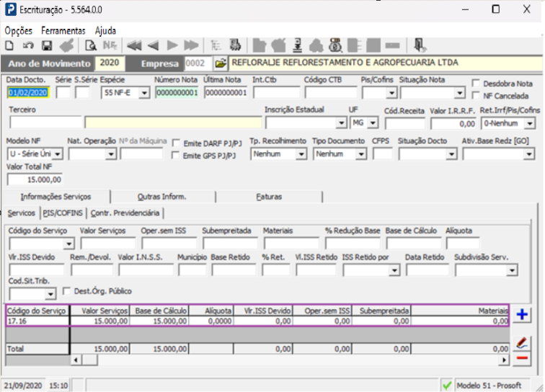Click the Save diskette icon
Image resolution: width=545 pixels, height=392 pixels.
47,45
